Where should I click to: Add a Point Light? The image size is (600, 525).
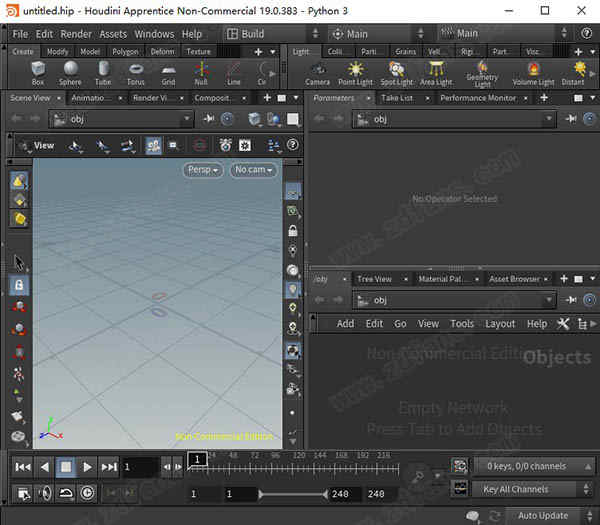point(355,73)
